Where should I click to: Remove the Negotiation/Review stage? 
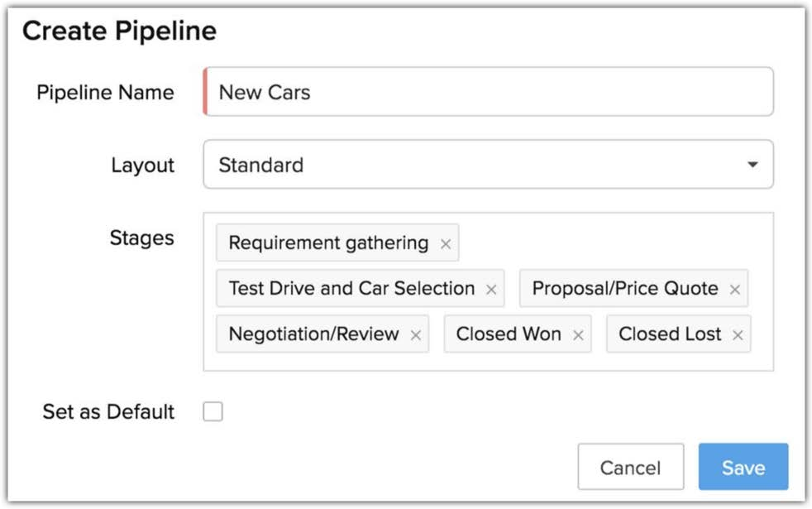pos(416,335)
